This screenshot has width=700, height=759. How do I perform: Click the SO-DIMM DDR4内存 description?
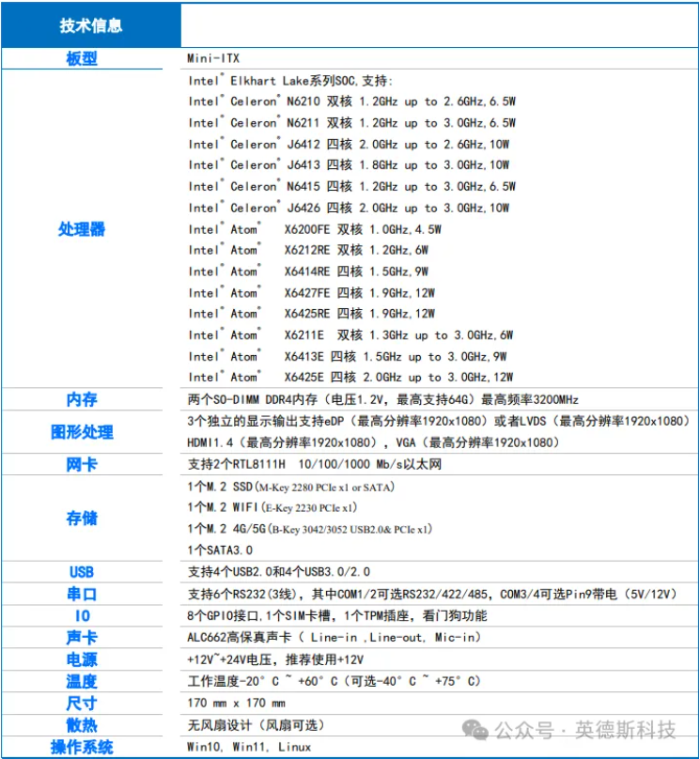pos(383,399)
